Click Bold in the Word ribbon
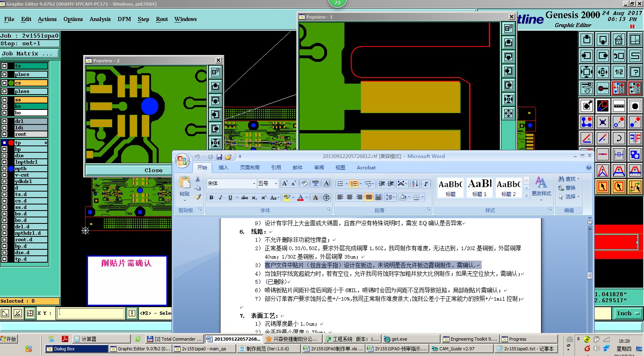The height and width of the screenshot is (356, 644). 211,198
